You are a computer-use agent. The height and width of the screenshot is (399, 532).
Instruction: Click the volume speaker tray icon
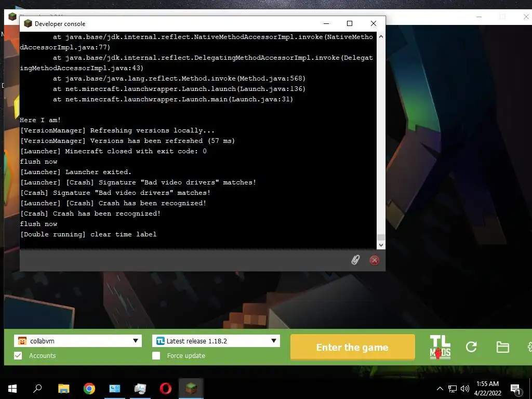click(x=465, y=389)
